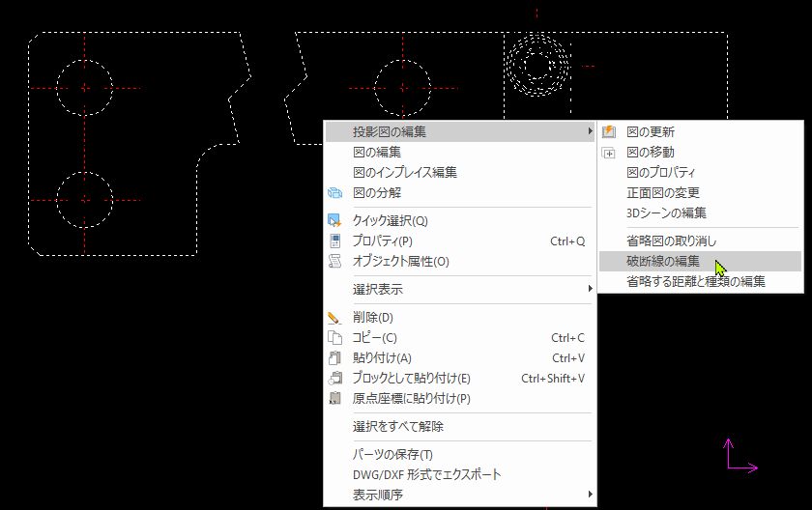Click the コピー icon

(335, 338)
